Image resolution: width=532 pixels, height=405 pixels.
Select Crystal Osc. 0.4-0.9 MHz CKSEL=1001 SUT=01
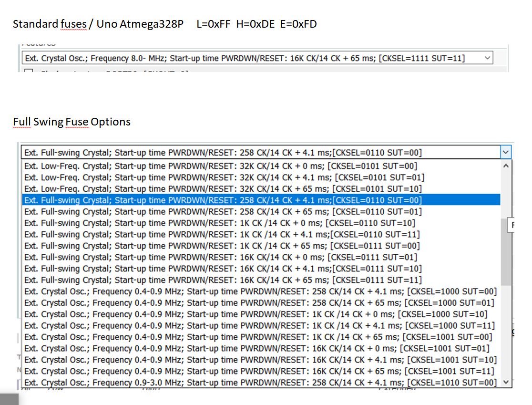click(x=261, y=348)
